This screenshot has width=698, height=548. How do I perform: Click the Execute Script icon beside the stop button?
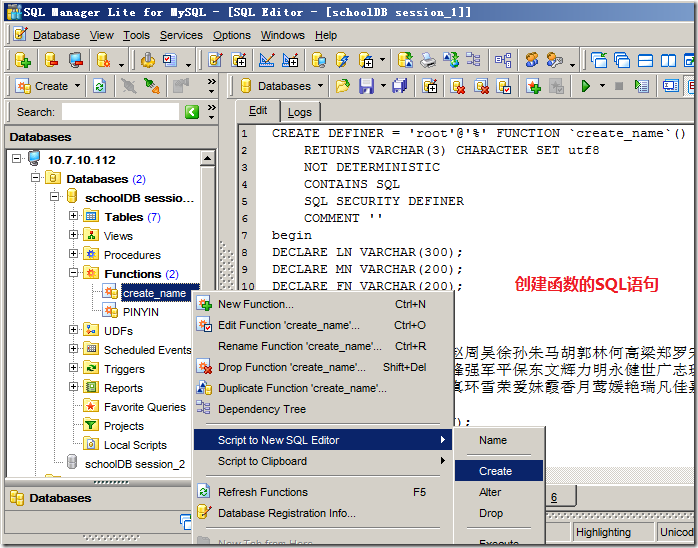[x=641, y=85]
